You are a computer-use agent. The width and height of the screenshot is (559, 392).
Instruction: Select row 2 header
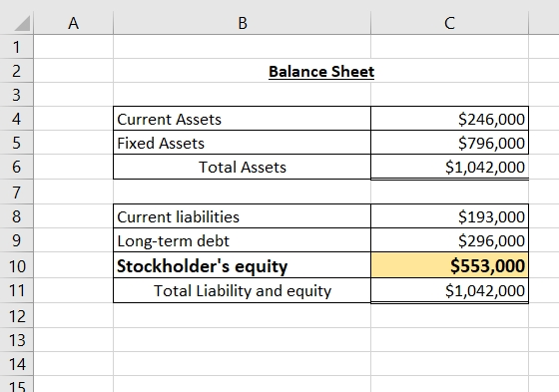pos(16,71)
